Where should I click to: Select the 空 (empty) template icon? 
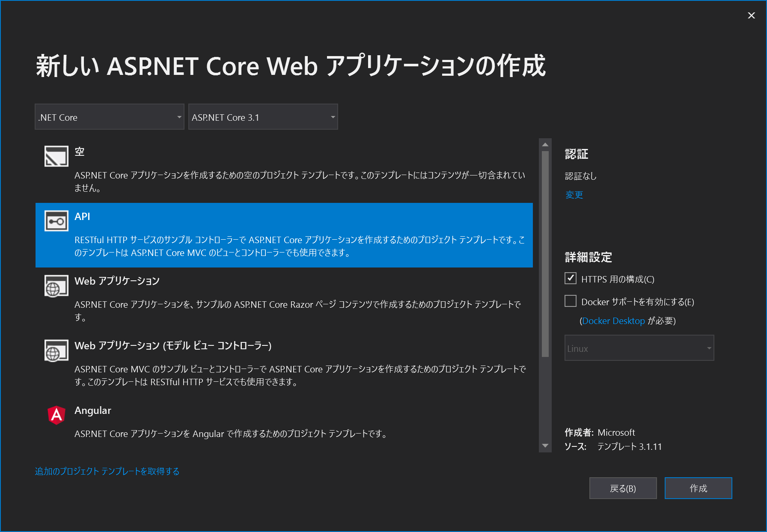pyautogui.click(x=56, y=156)
